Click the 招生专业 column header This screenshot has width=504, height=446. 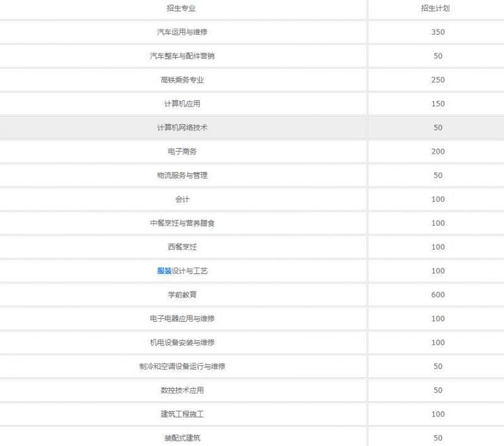pos(181,8)
